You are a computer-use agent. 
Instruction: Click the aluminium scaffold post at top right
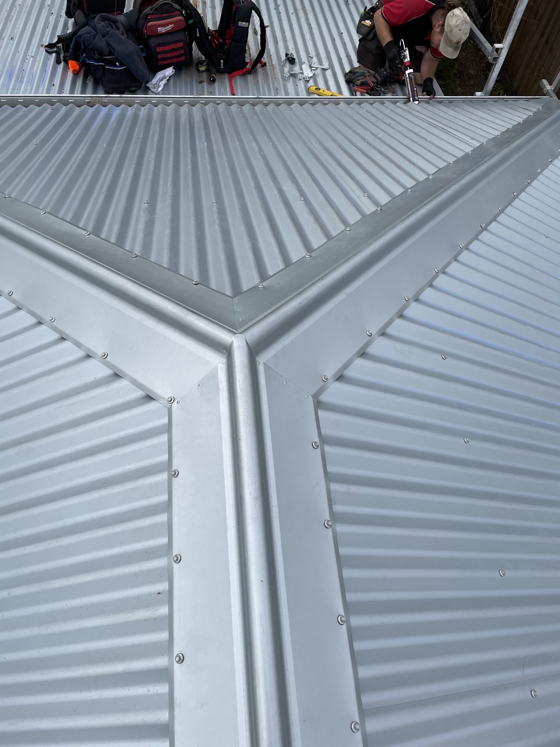pos(509,47)
